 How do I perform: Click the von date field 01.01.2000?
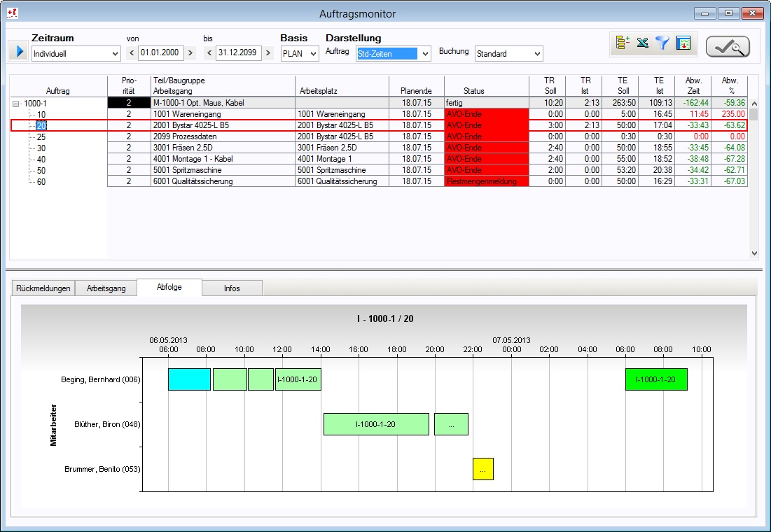pyautogui.click(x=161, y=52)
